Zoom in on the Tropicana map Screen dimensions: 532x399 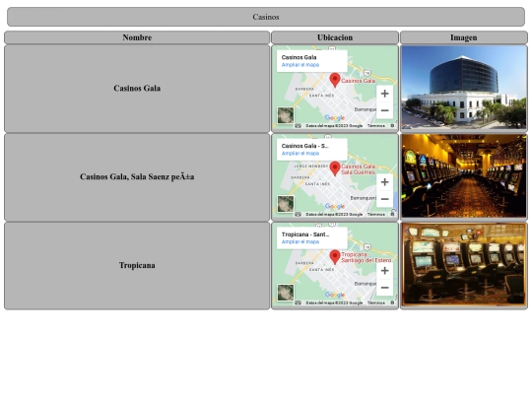[384, 271]
